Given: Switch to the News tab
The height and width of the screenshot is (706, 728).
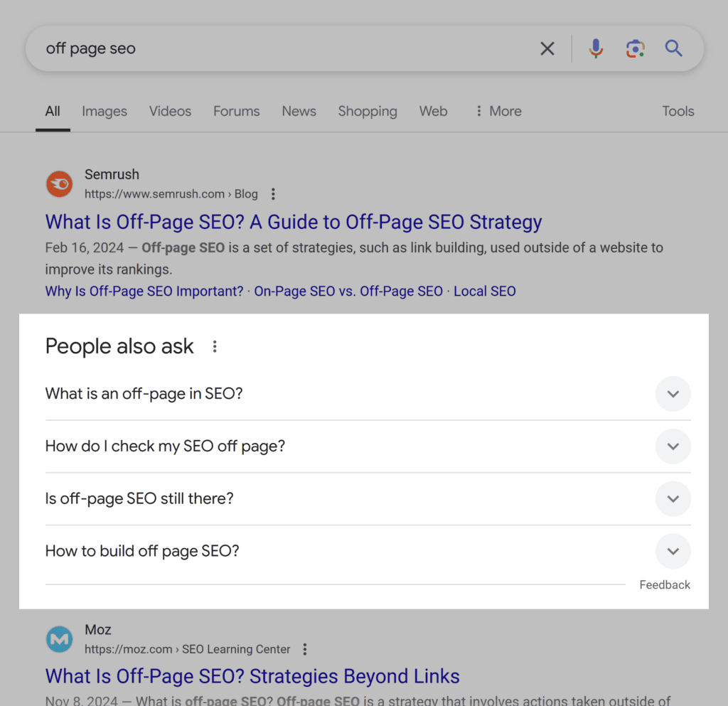Looking at the screenshot, I should click(299, 111).
